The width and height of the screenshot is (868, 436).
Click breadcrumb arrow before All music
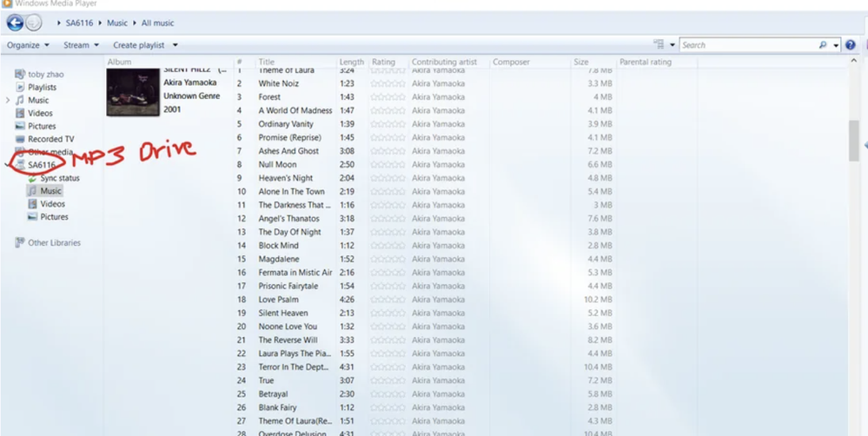click(135, 23)
